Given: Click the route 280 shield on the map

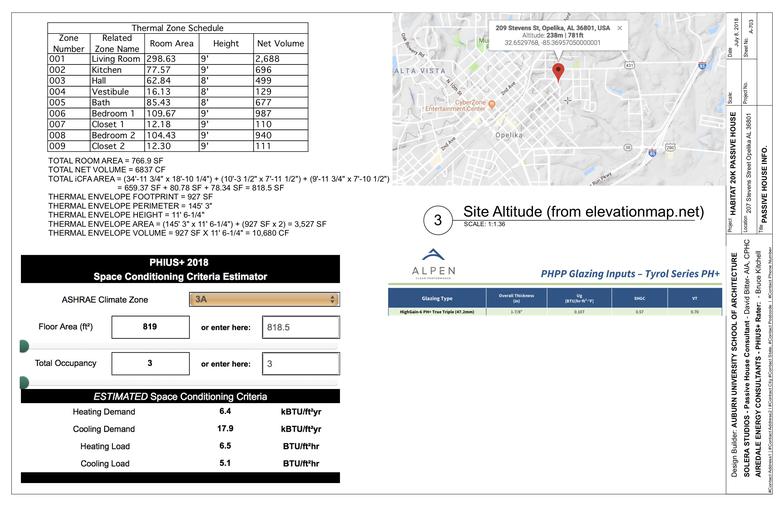Looking at the screenshot, I should (670, 148).
